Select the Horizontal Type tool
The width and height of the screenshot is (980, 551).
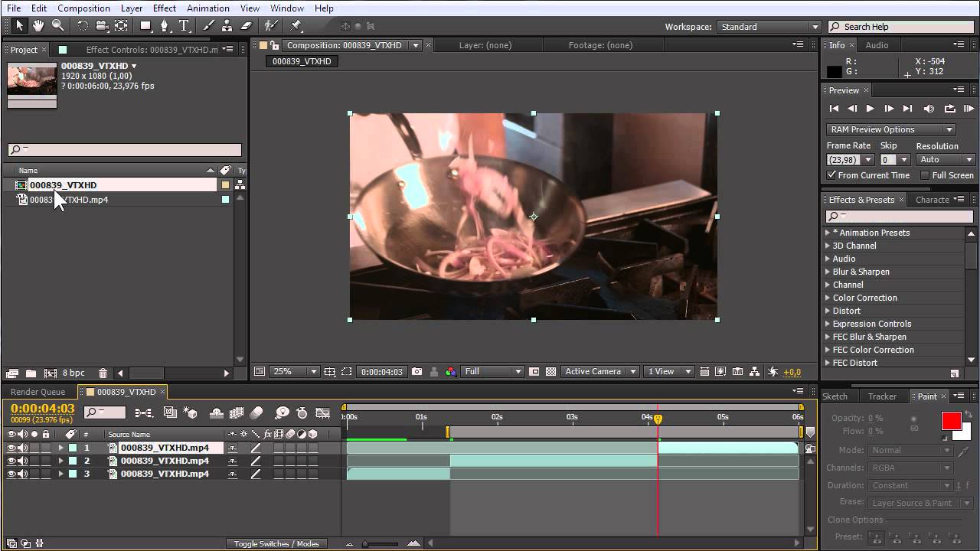(x=185, y=25)
